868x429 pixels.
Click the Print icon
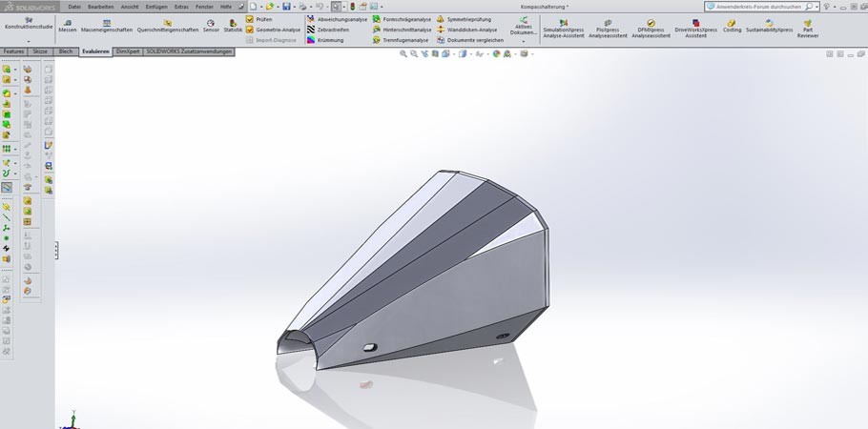tap(302, 7)
